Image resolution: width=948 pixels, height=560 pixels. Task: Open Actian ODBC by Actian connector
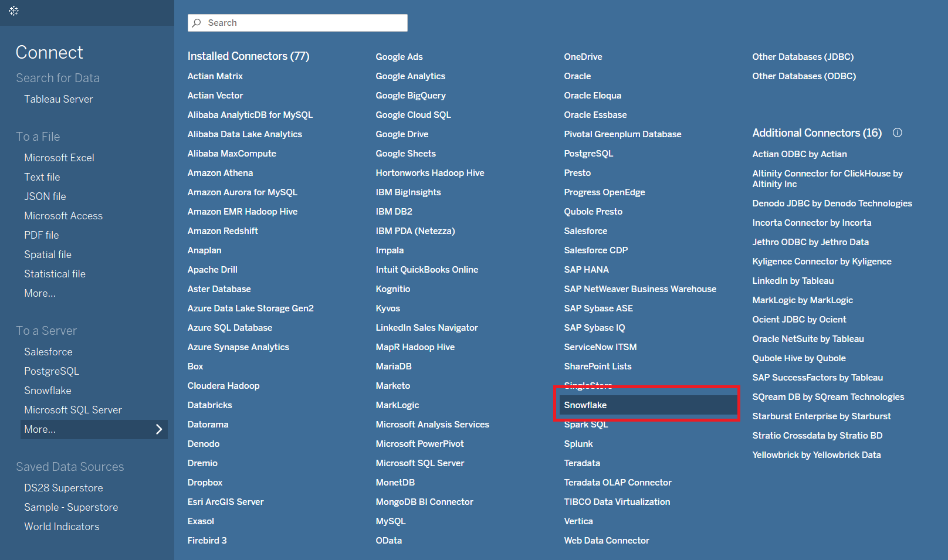pyautogui.click(x=800, y=154)
